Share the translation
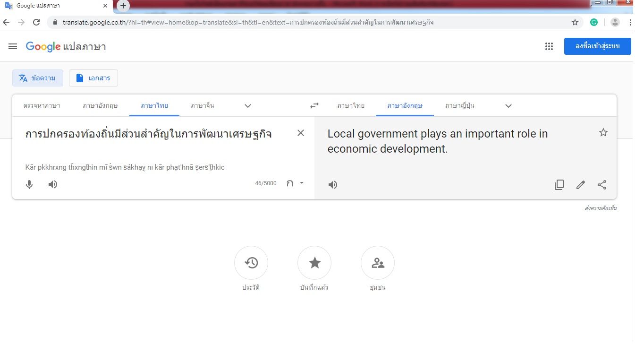Screen dimensions: 644x345 pos(602,185)
